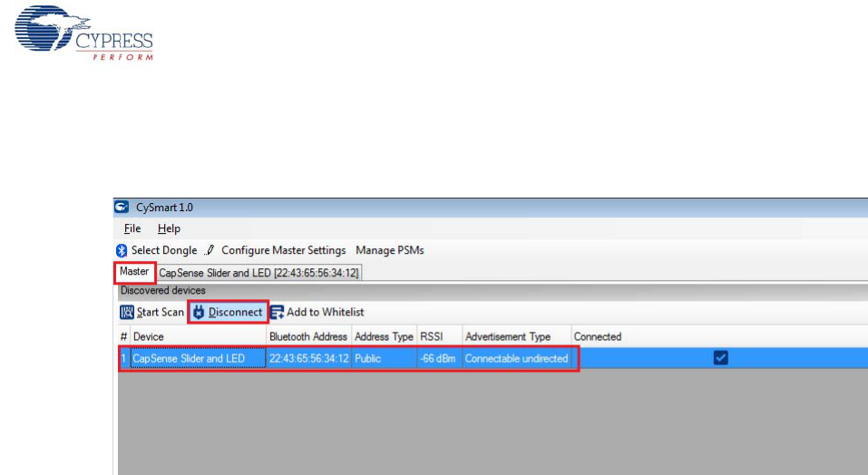Open the File menu
Image resolution: width=868 pixels, height=475 pixels.
[132, 228]
